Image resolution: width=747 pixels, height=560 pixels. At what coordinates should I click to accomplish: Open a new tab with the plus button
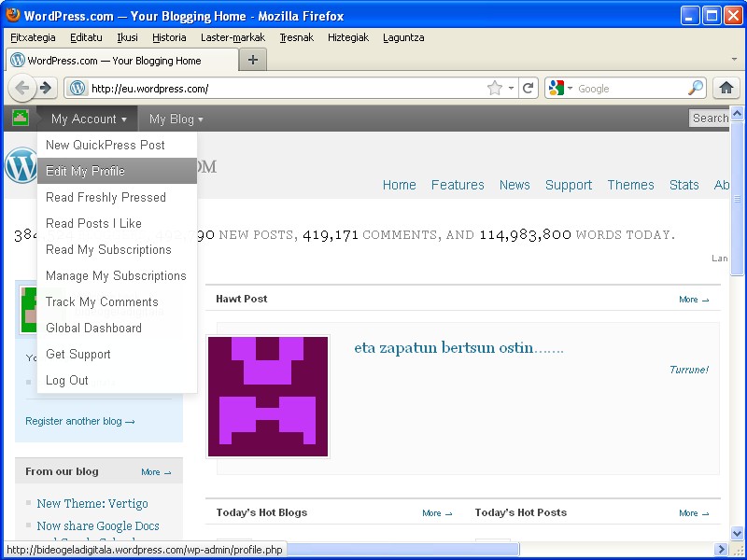(x=253, y=60)
